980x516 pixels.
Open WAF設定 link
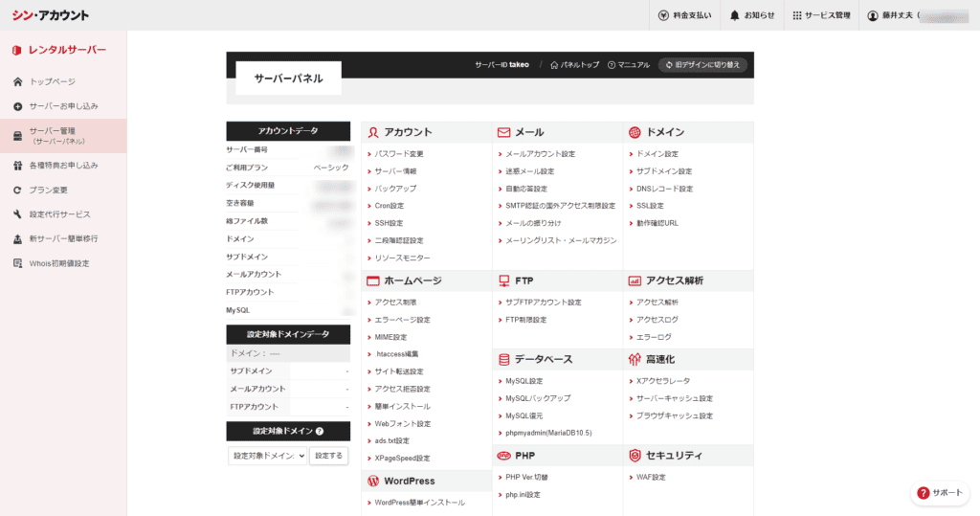click(651, 477)
